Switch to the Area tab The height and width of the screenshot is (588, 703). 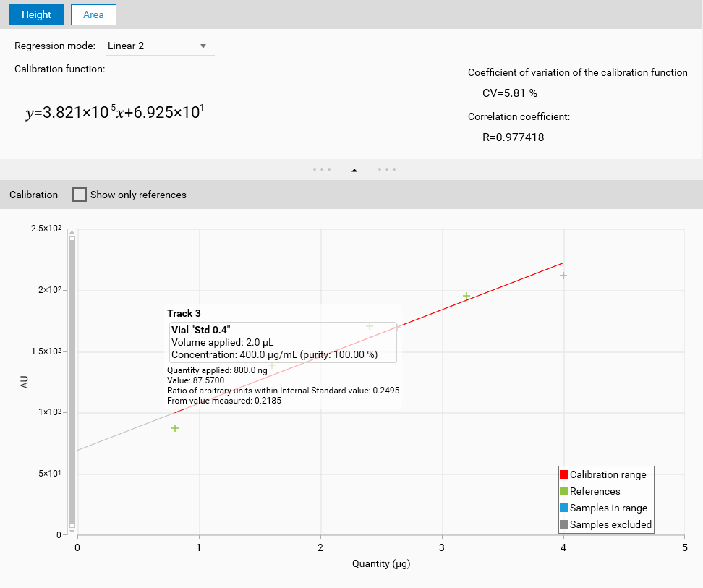(93, 14)
